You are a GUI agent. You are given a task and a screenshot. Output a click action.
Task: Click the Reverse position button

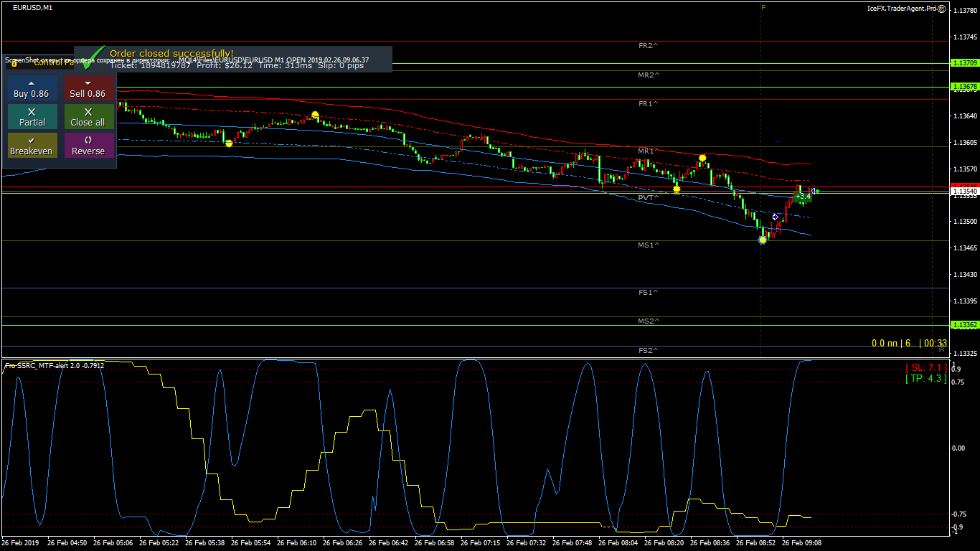coord(88,146)
